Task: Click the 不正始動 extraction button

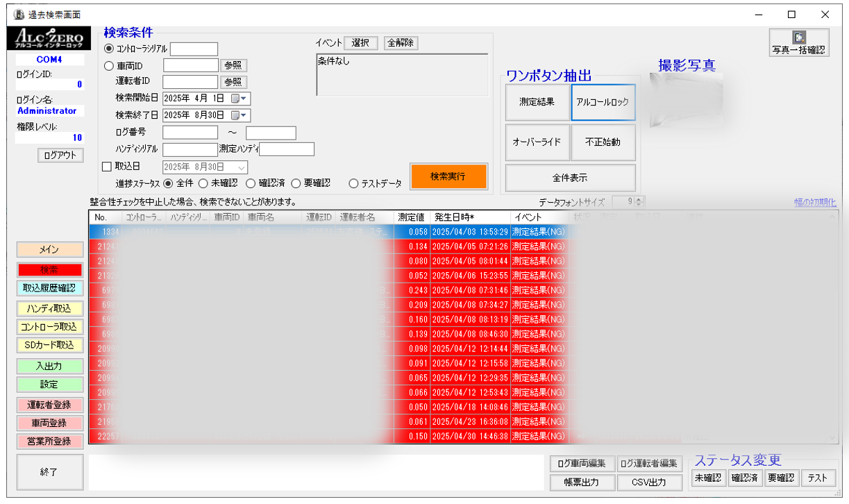Action: click(603, 142)
